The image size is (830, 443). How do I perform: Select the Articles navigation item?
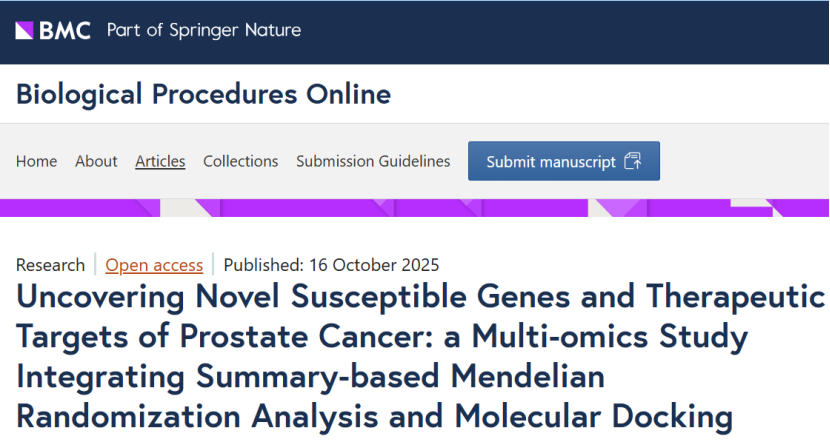160,161
